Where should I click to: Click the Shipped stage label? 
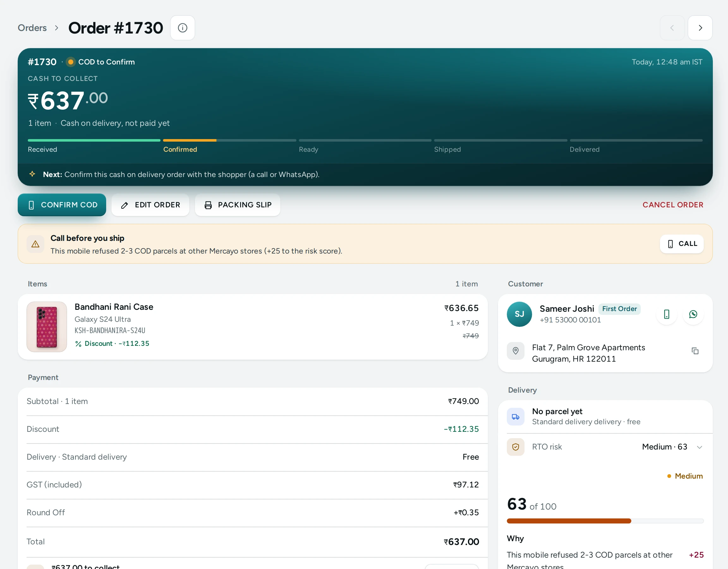447,150
